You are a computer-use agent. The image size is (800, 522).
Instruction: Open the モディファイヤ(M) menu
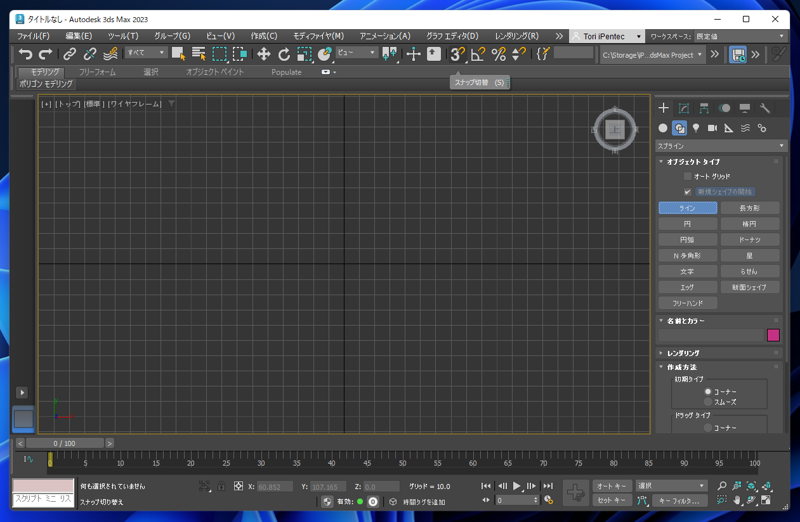tap(318, 36)
